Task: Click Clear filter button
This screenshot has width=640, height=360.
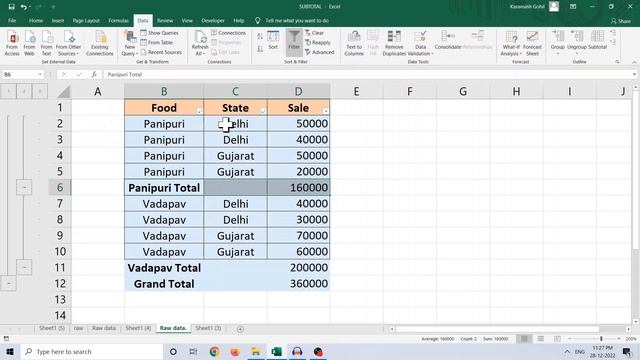Action: click(315, 33)
